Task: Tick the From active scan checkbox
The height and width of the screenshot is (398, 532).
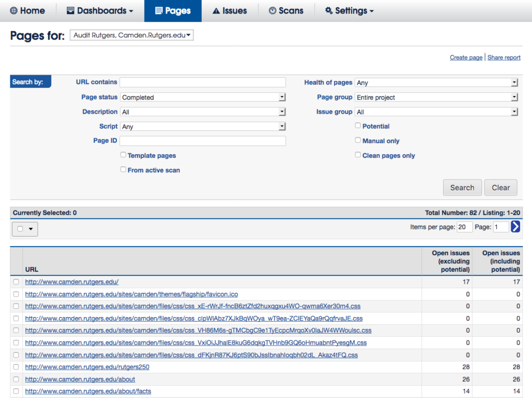Action: click(x=123, y=169)
